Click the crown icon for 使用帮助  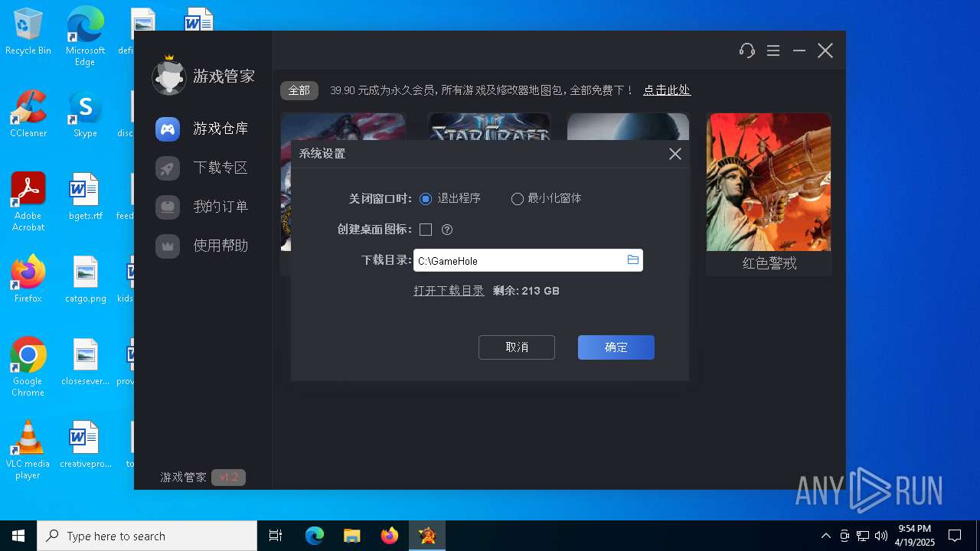coord(168,246)
